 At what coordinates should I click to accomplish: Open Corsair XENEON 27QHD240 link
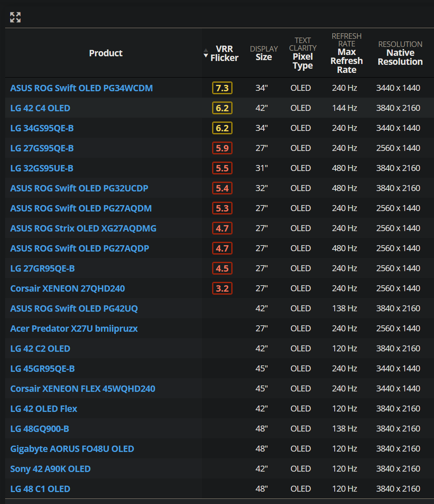pos(68,288)
